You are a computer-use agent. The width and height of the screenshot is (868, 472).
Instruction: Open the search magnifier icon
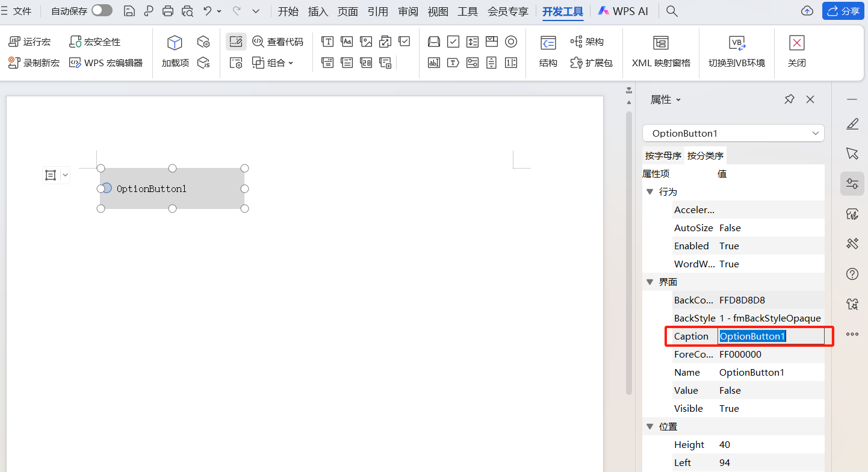click(x=672, y=11)
